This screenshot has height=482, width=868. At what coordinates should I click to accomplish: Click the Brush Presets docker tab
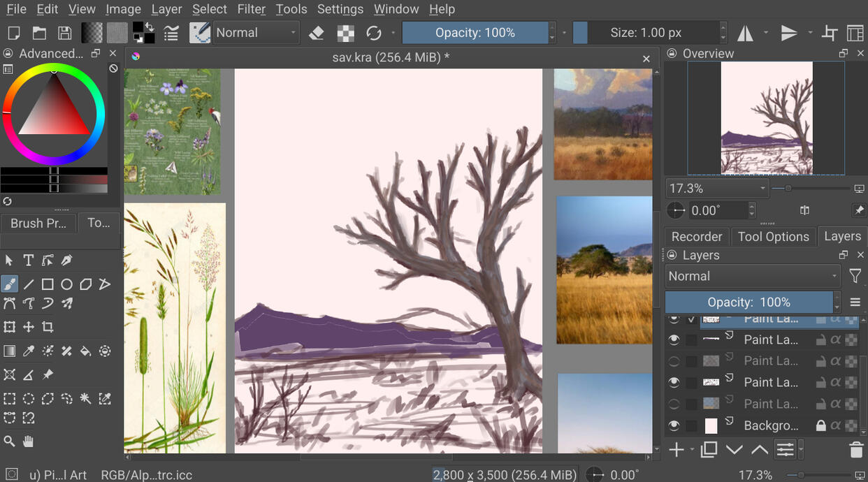click(x=38, y=223)
